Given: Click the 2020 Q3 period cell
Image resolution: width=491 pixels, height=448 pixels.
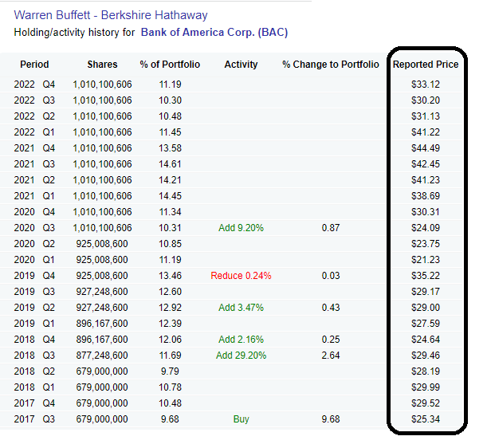Looking at the screenshot, I should point(34,228).
